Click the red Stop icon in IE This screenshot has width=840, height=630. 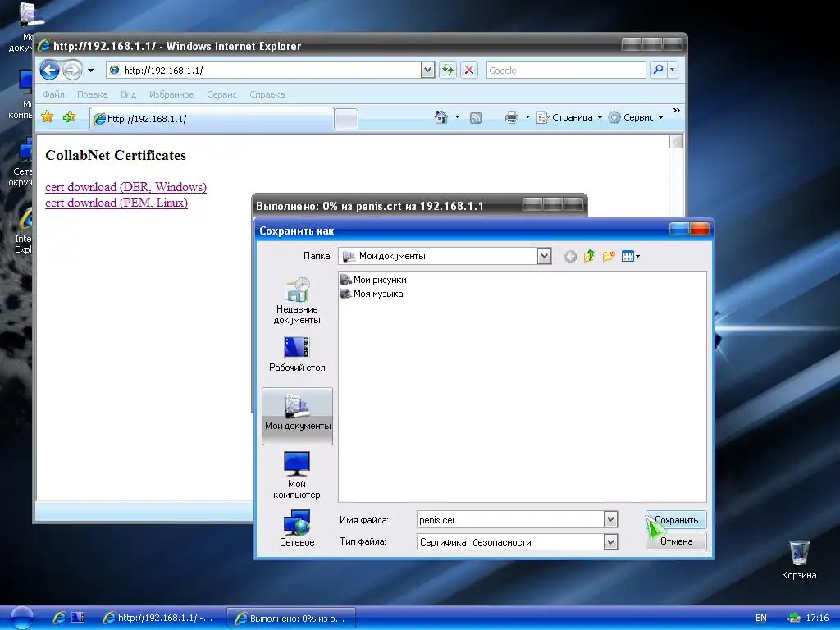[x=469, y=71]
